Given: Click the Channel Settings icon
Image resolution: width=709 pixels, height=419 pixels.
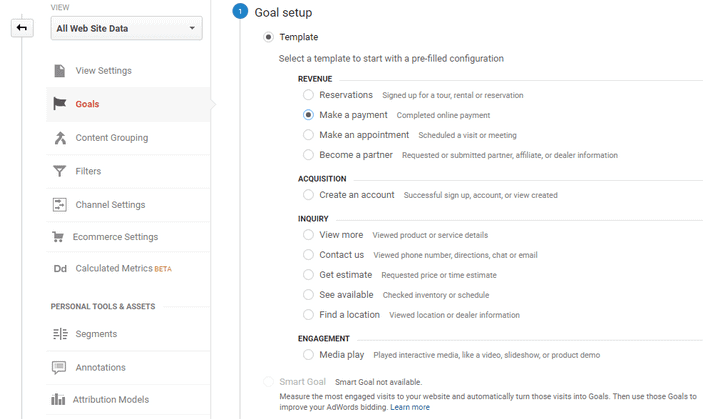Looking at the screenshot, I should [x=60, y=205].
